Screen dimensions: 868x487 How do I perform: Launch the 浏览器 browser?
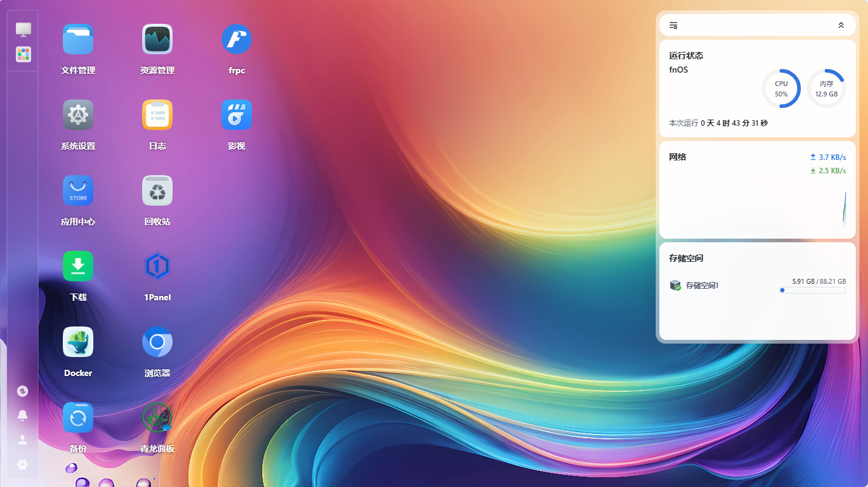(x=157, y=342)
